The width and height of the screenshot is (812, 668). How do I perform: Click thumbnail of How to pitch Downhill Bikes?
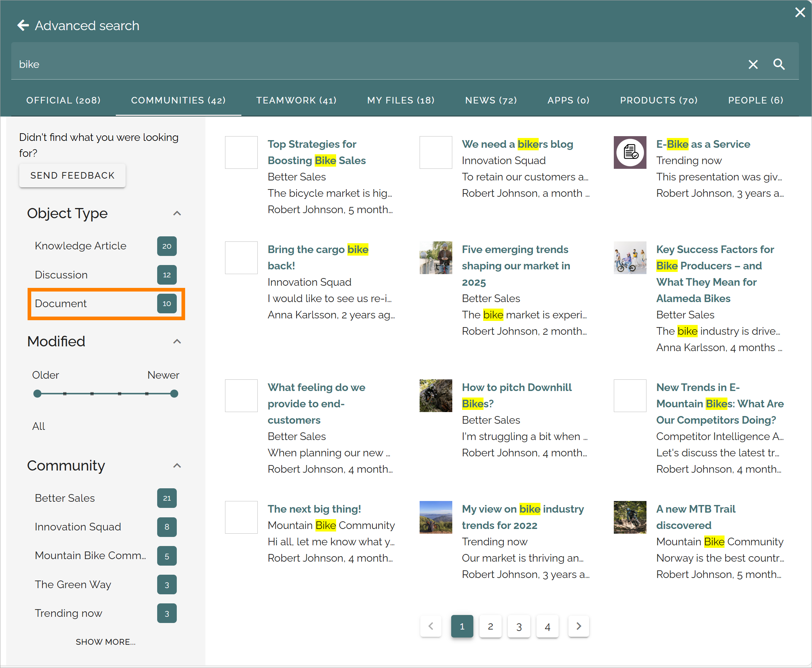[x=436, y=396]
